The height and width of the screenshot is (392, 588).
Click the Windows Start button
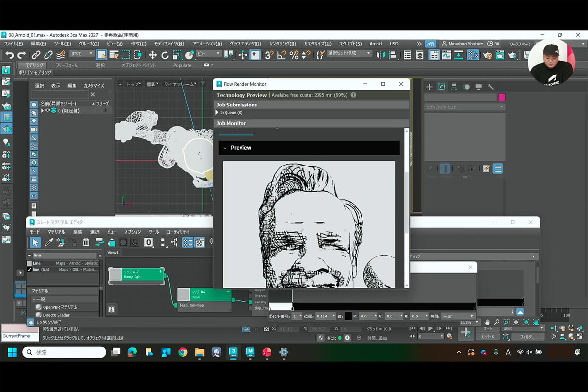(x=12, y=352)
